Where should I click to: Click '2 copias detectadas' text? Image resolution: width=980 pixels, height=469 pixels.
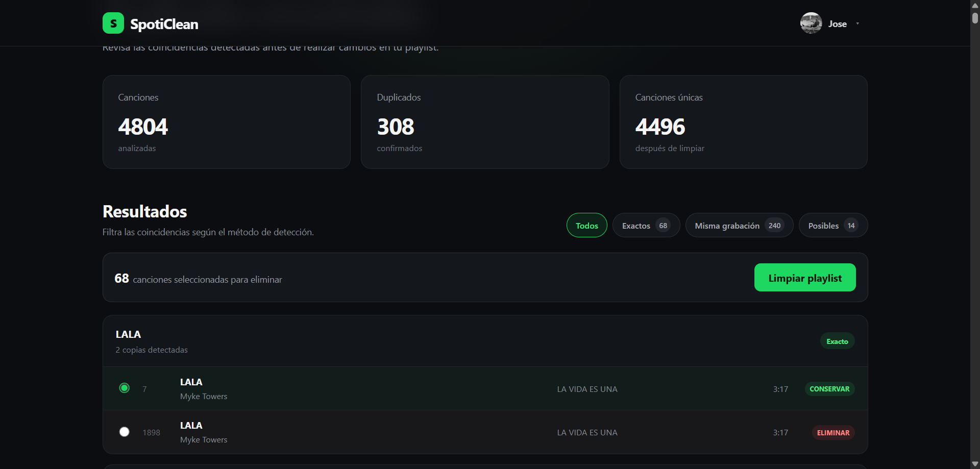[x=152, y=350]
